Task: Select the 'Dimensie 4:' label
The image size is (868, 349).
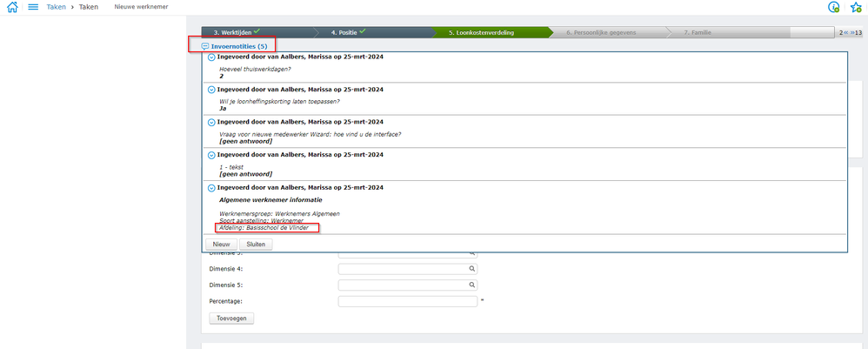Action: point(226,269)
